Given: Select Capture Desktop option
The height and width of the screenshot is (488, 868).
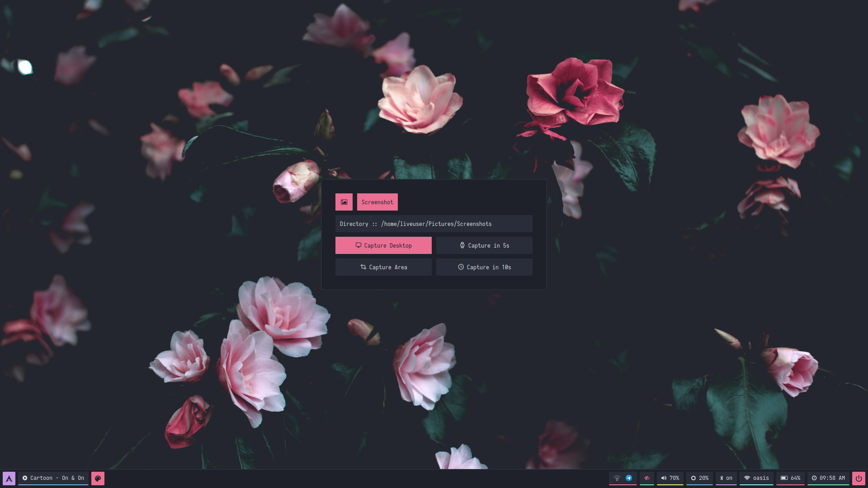Looking at the screenshot, I should 383,245.
